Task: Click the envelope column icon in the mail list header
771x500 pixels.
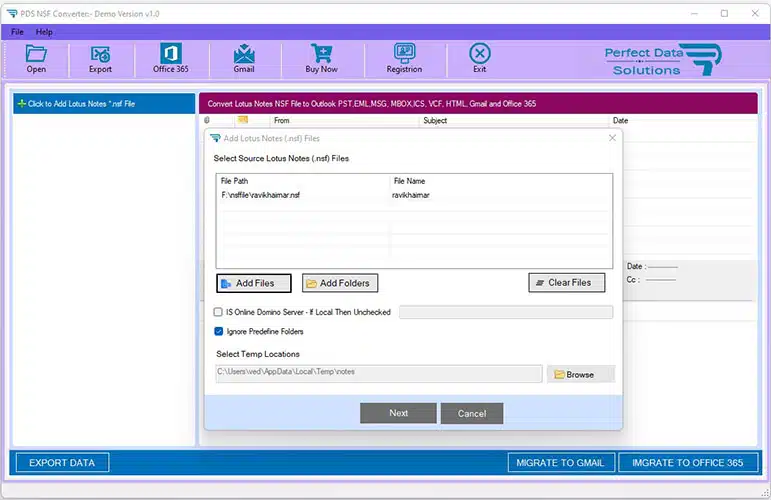Action: 242,119
